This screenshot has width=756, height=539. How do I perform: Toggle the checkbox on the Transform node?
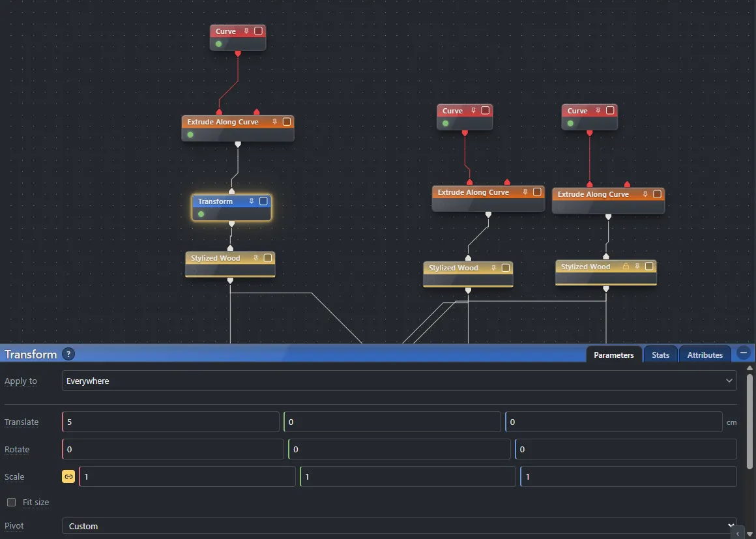(x=263, y=201)
